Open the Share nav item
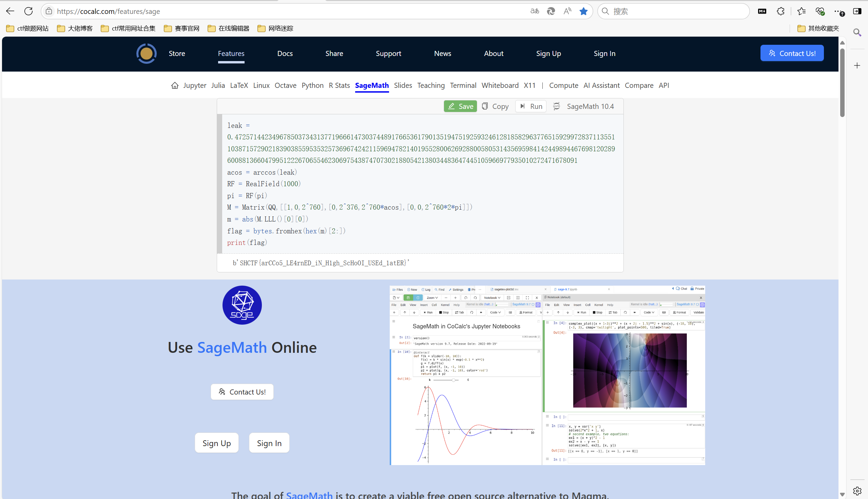 pyautogui.click(x=334, y=54)
